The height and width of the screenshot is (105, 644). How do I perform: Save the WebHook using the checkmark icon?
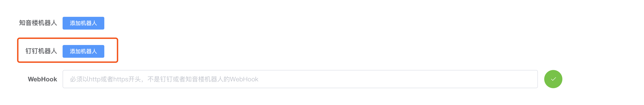click(553, 79)
